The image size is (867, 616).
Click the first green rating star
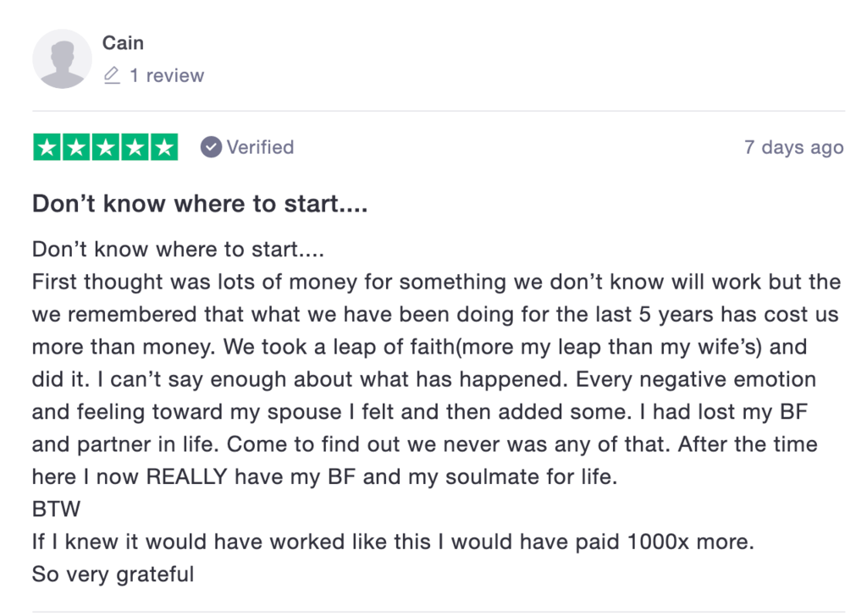[x=47, y=147]
